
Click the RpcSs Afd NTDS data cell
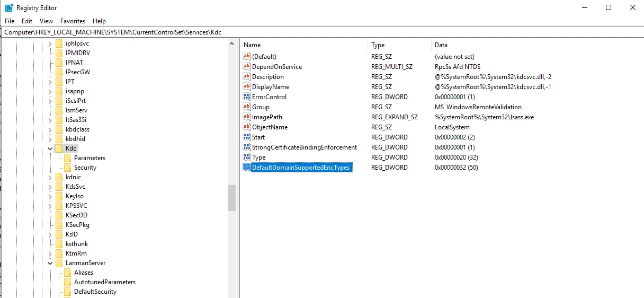click(458, 66)
